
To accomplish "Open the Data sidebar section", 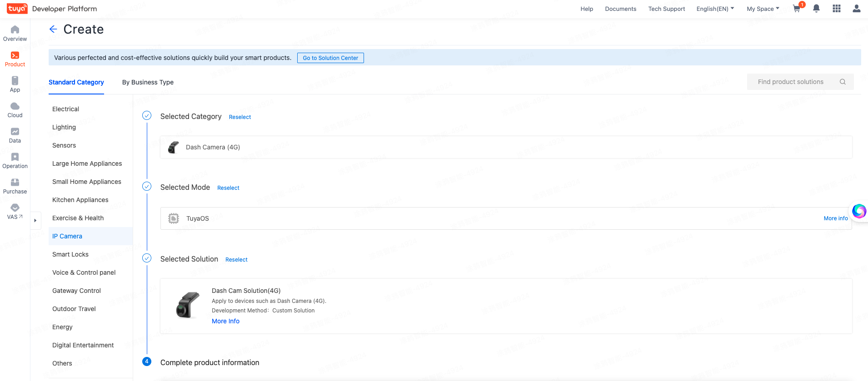I will tap(15, 135).
